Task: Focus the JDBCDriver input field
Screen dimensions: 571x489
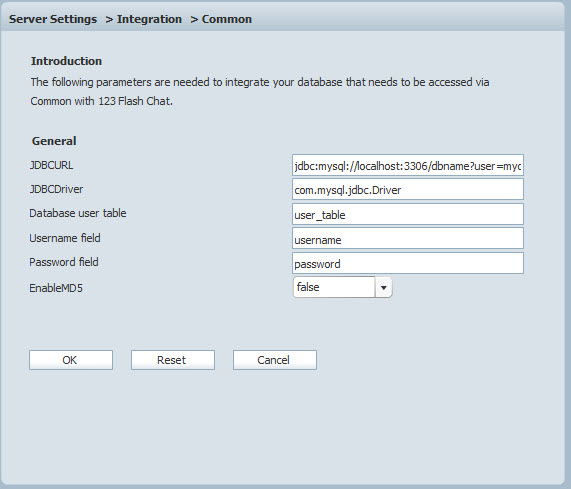Action: click(408, 189)
